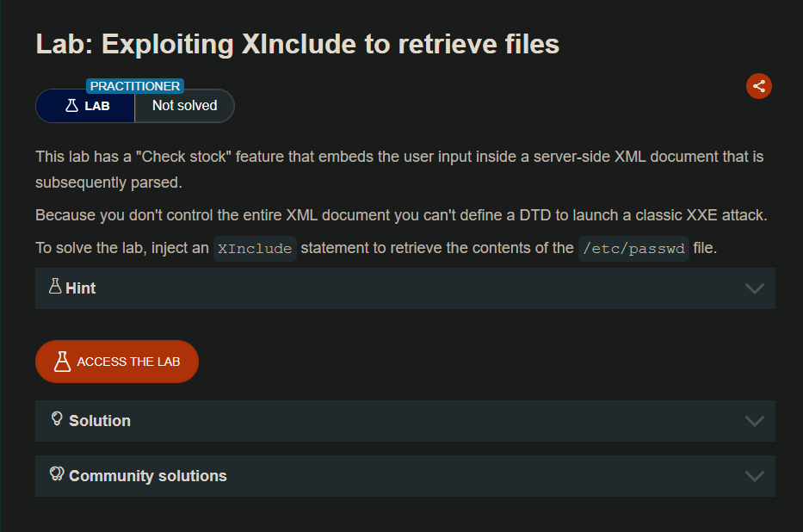Click the Hint heading text
Image resolution: width=803 pixels, height=532 pixels.
tap(81, 288)
